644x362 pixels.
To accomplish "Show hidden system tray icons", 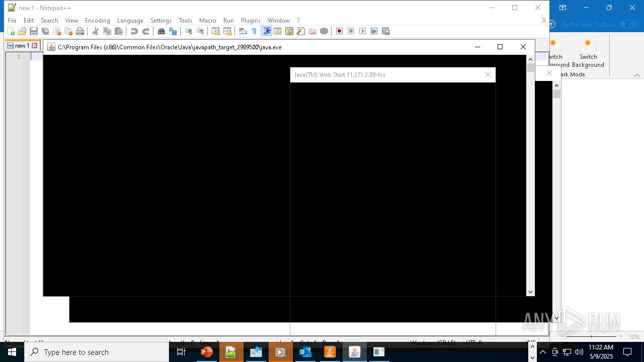I will pyautogui.click(x=543, y=352).
